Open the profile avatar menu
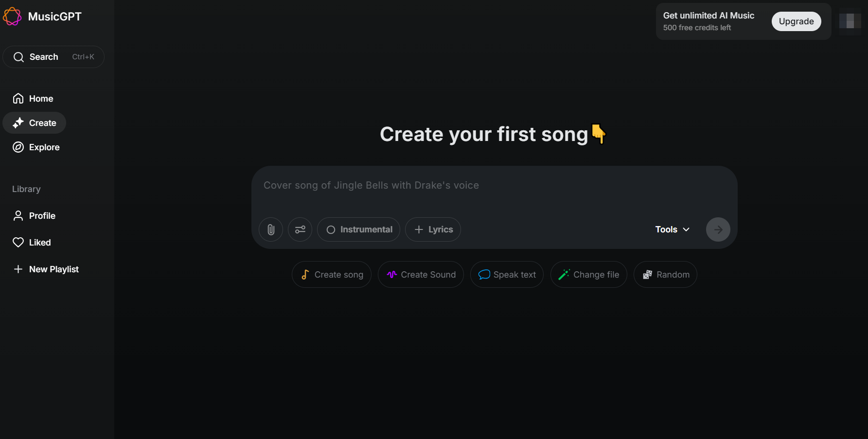Viewport: 868px width, 439px height. coord(850,21)
